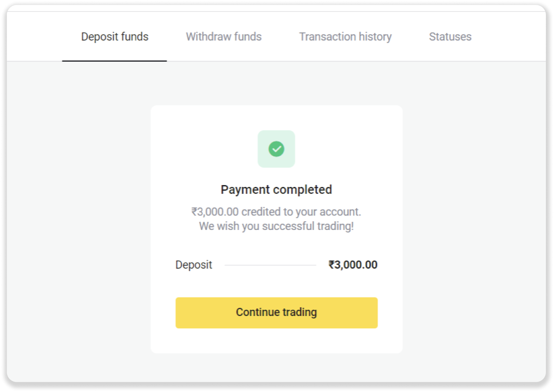Click the Deposit label in the summary row
Viewport: 554px width, 392px height.
coord(194,265)
